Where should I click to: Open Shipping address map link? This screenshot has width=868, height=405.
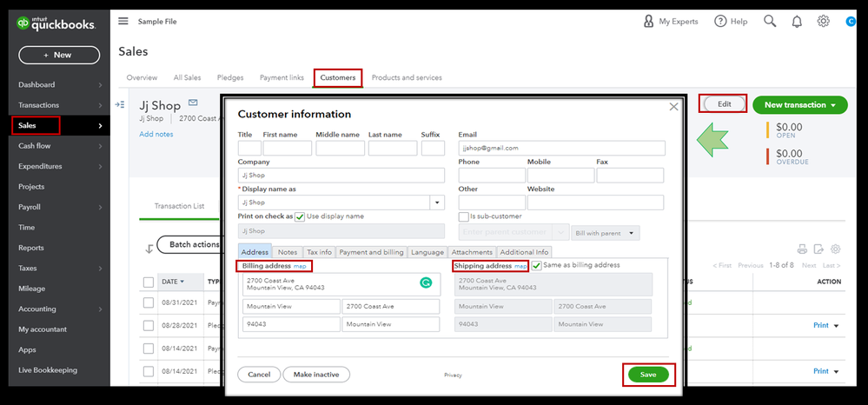pos(521,267)
